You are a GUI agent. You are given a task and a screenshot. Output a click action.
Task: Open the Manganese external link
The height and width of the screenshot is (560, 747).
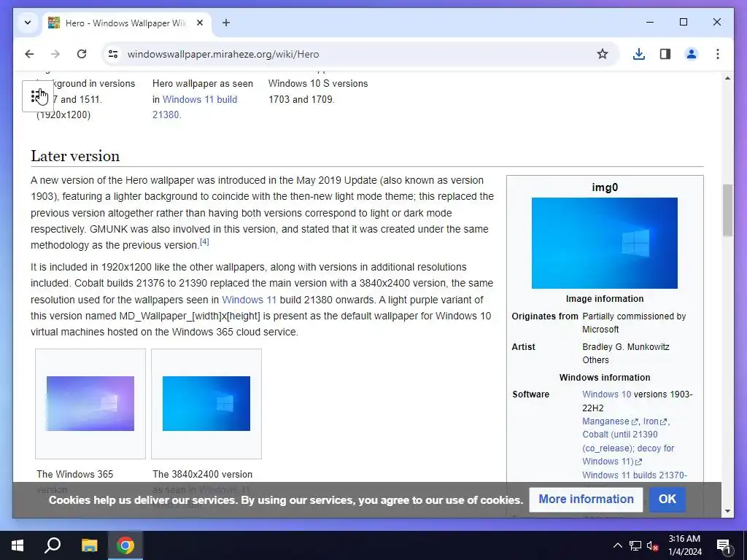610,421
